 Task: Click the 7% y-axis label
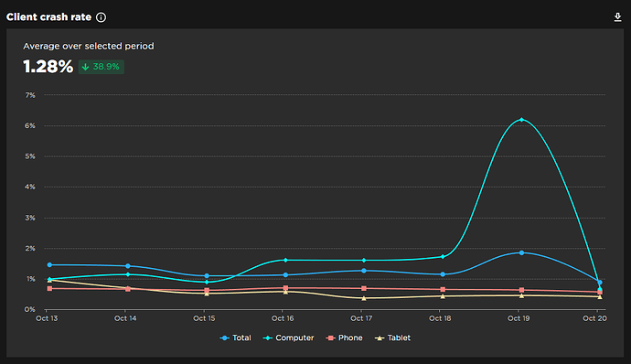pos(30,95)
